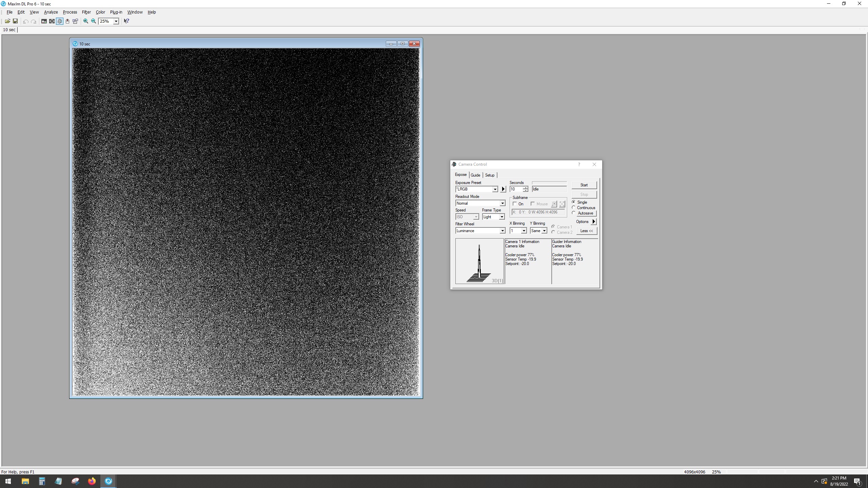Open the Filter menu
This screenshot has height=488, width=868.
[86, 12]
